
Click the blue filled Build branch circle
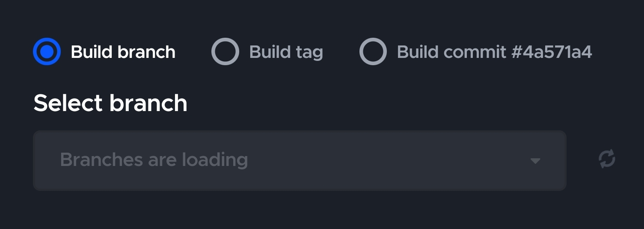point(47,51)
